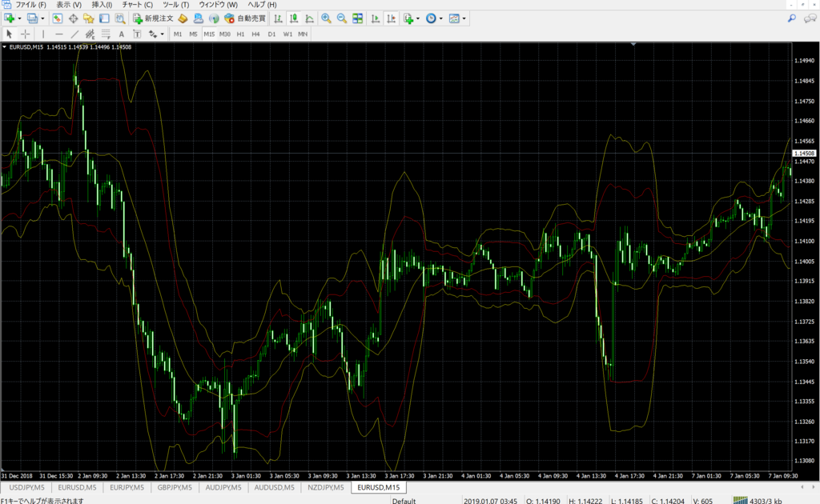Click the Periods clock icon
The image size is (820, 504).
(x=431, y=19)
